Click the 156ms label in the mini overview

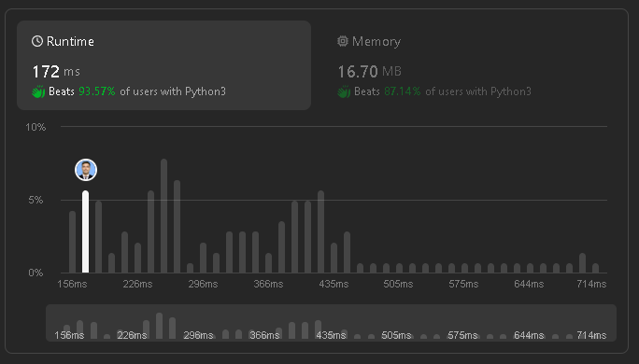point(69,335)
